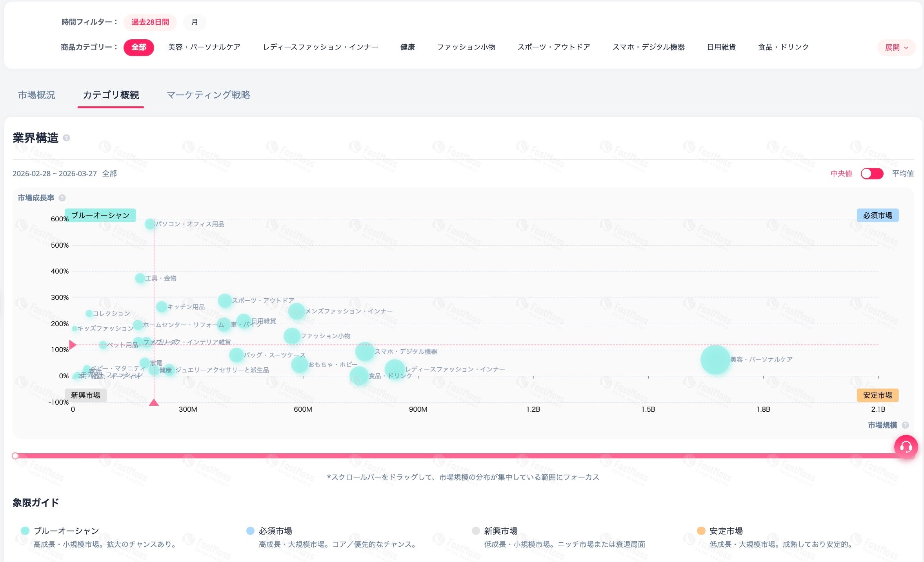This screenshot has width=924, height=562.
Task: Click pink triangle marker on growth axis
Action: 73,345
